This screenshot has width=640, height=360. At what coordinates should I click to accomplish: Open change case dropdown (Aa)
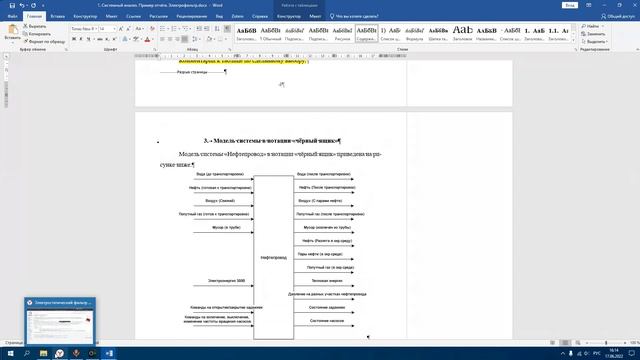[x=139, y=29]
